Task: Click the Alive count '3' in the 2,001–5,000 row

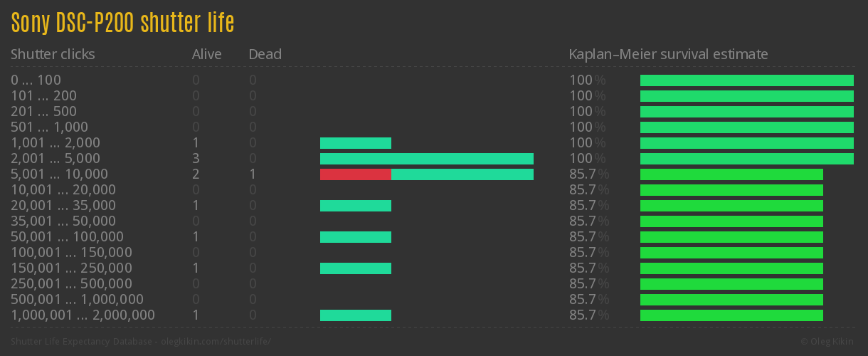Action: (196, 159)
